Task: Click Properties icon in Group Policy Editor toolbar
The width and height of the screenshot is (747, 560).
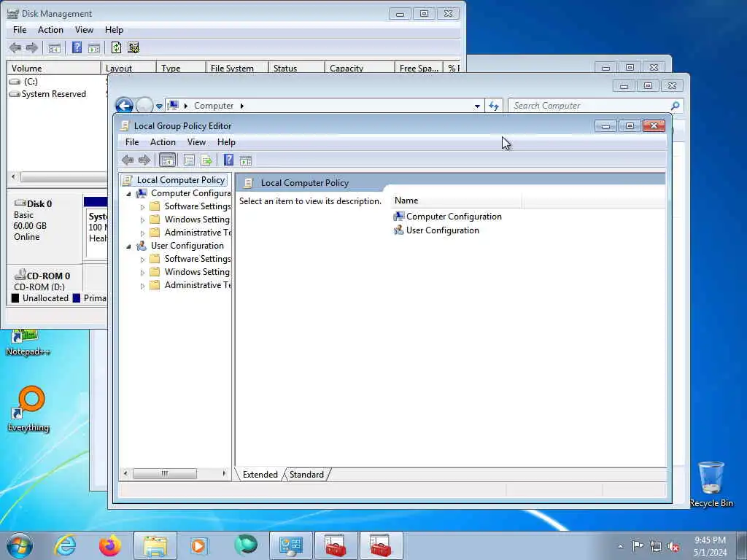Action: tap(189, 160)
